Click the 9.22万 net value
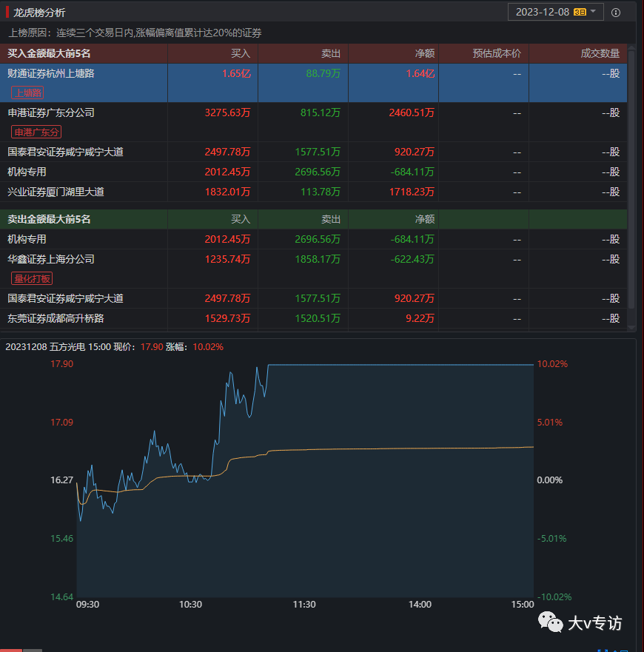644x652 pixels. (420, 318)
